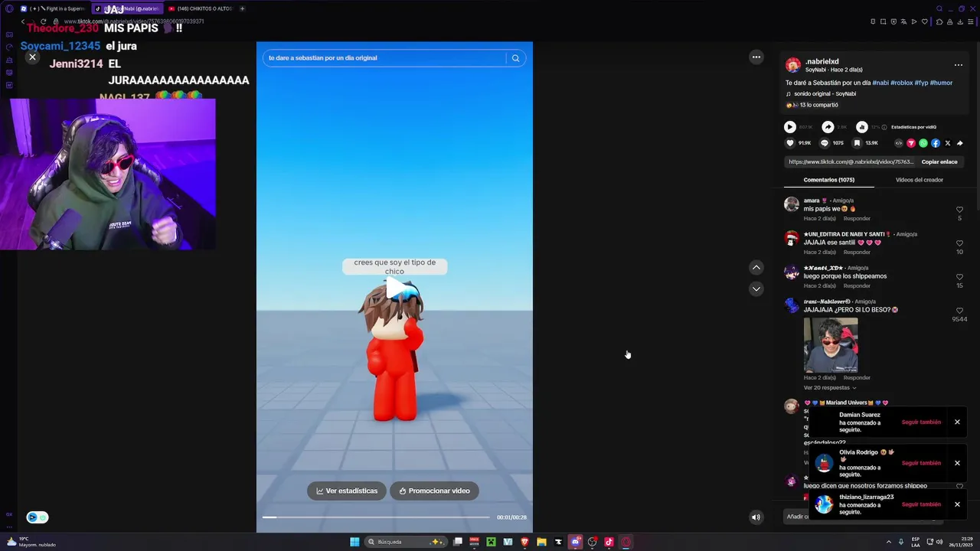The height and width of the screenshot is (551, 980).
Task: Open File Explorer folder in taskbar
Action: point(541,542)
